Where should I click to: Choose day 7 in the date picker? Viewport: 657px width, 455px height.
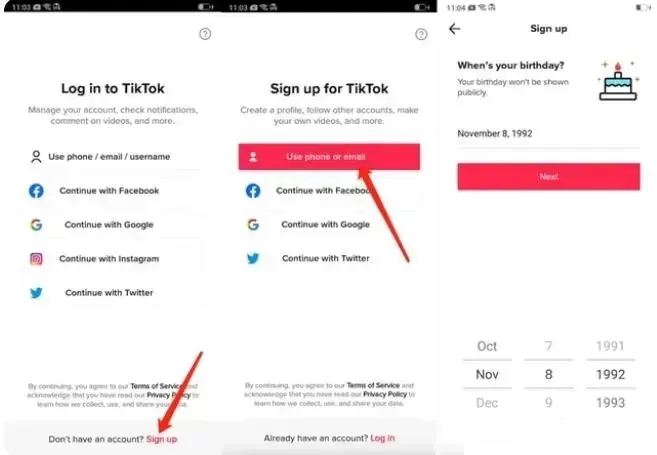(x=548, y=346)
